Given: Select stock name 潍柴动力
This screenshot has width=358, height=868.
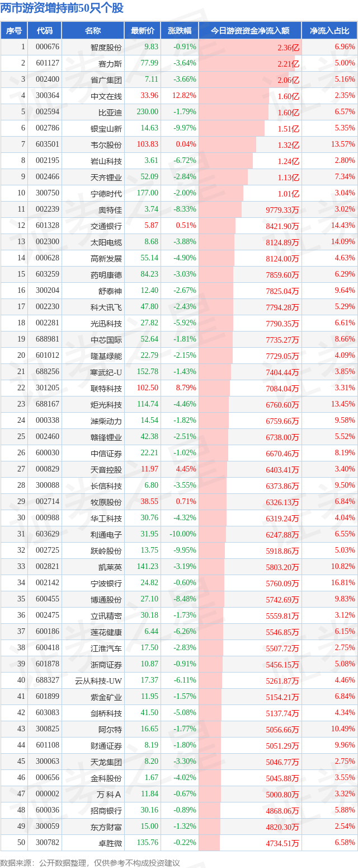Looking at the screenshot, I should 106,421.
